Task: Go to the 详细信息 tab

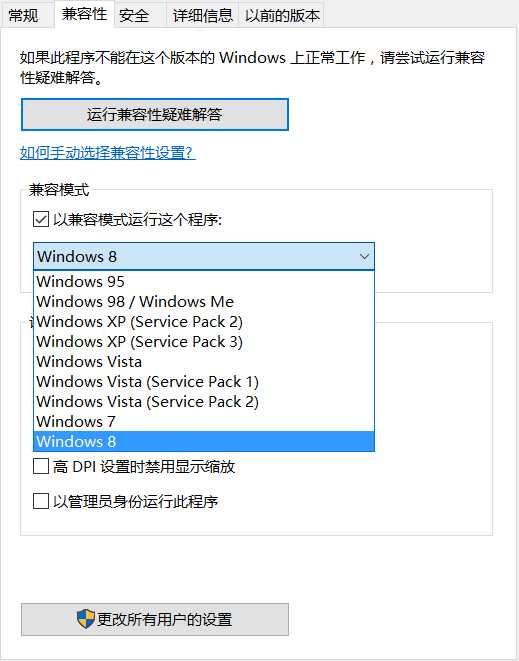Action: pos(202,16)
